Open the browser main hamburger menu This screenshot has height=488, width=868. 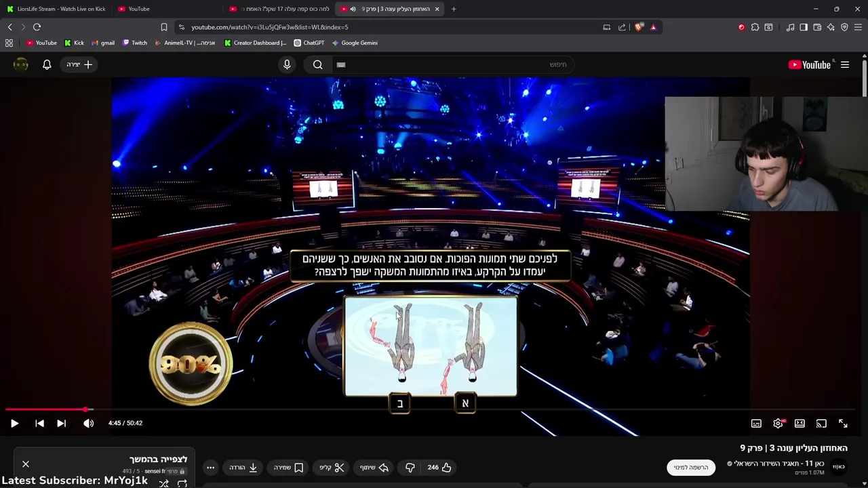pos(858,27)
